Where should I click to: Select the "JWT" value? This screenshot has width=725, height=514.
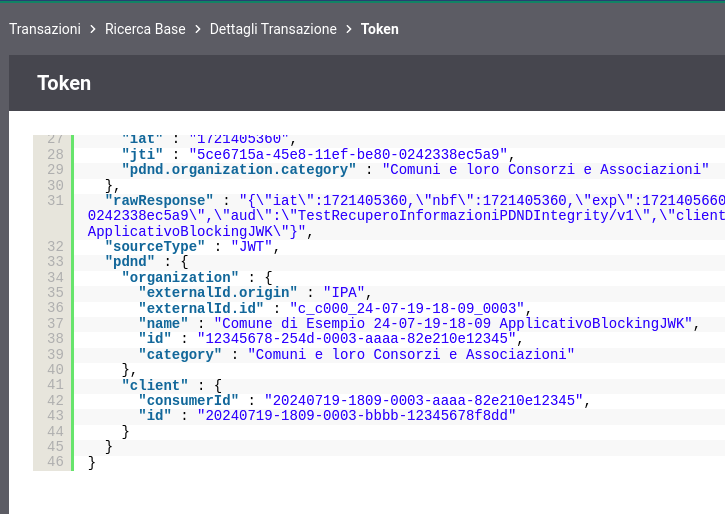[x=252, y=246]
